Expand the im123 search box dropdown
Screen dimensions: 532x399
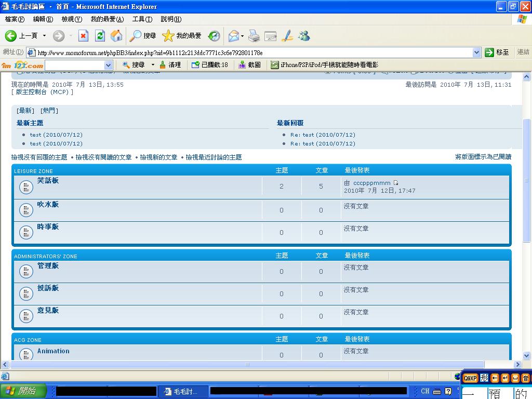108,65
